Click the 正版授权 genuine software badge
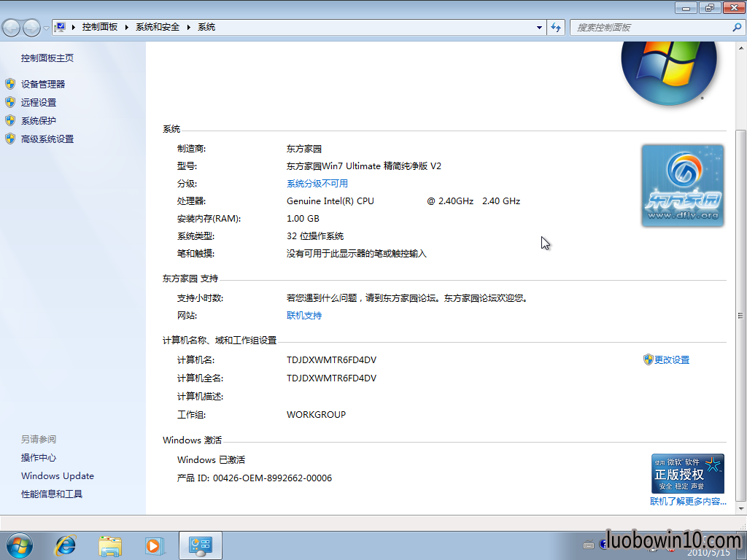The height and width of the screenshot is (560, 747). (x=688, y=474)
